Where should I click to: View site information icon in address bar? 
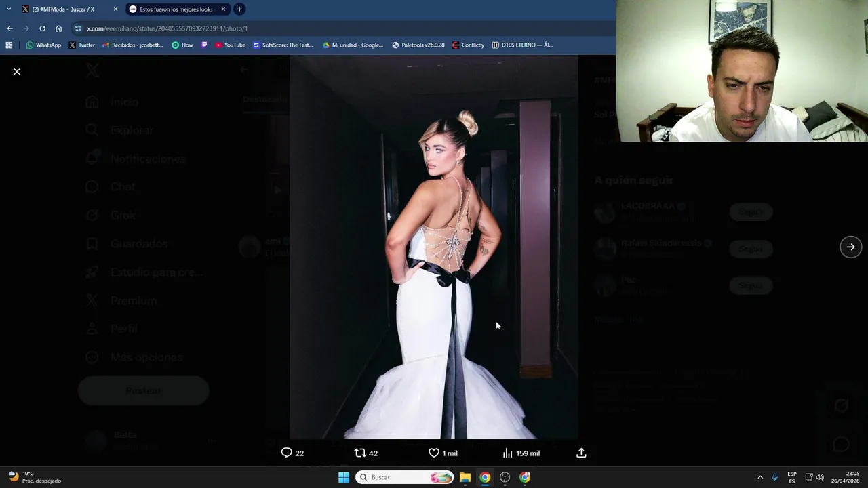point(79,28)
